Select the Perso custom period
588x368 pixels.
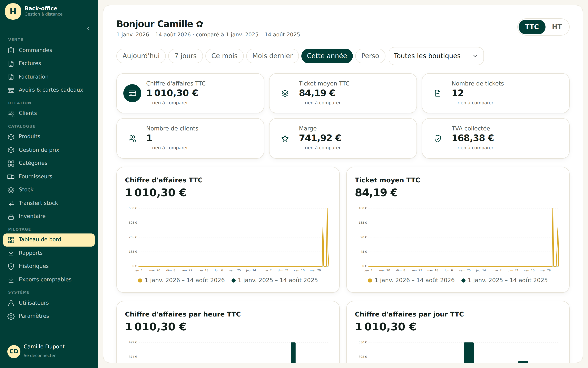pyautogui.click(x=370, y=56)
